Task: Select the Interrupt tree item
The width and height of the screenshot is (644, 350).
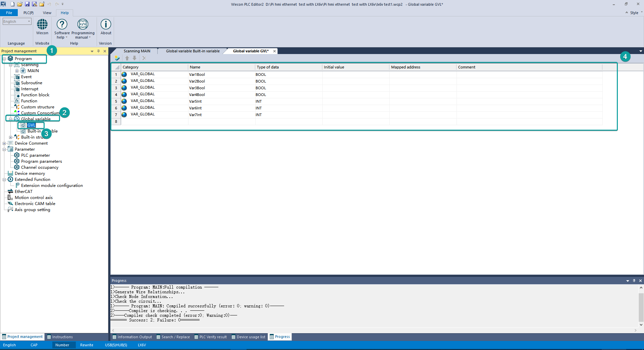Action: point(30,89)
